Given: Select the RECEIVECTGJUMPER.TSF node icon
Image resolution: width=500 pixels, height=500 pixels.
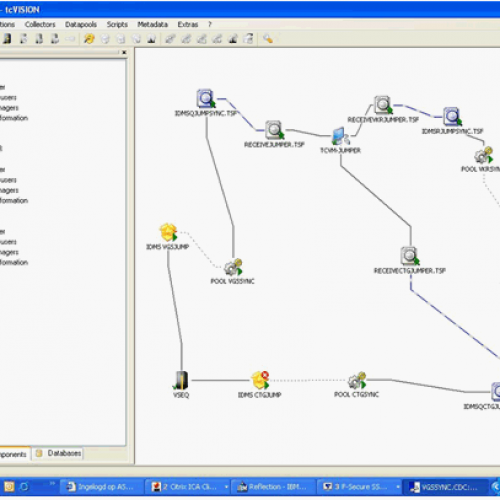Looking at the screenshot, I should click(x=410, y=256).
